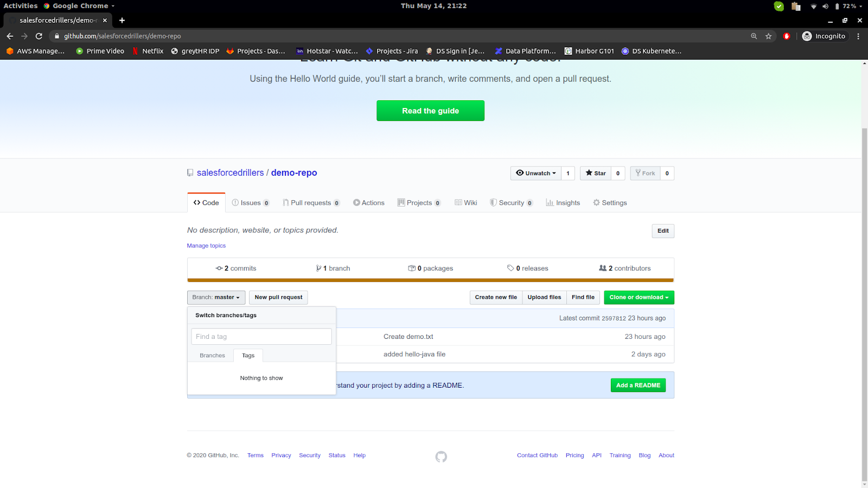The height and width of the screenshot is (488, 868).
Task: Click the Find file button
Action: coord(583,298)
